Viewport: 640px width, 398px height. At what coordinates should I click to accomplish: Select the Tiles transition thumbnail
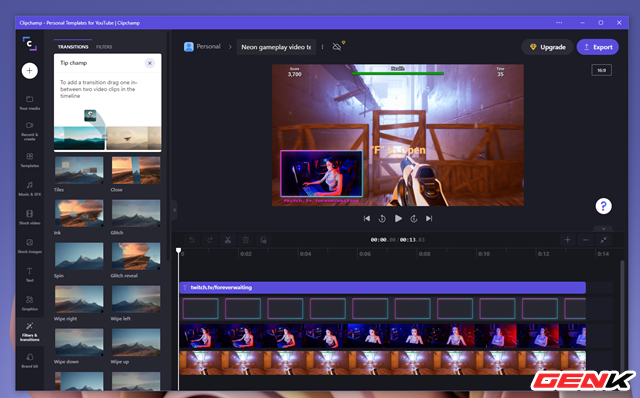[79, 170]
